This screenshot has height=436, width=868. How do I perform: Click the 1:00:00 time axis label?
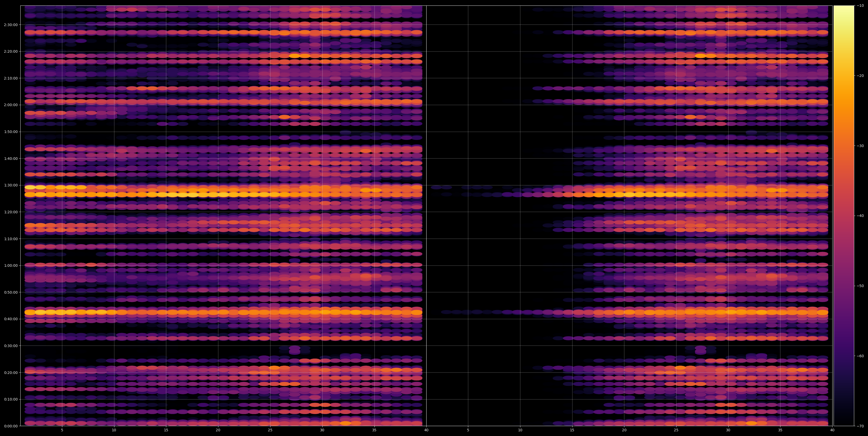click(x=11, y=265)
